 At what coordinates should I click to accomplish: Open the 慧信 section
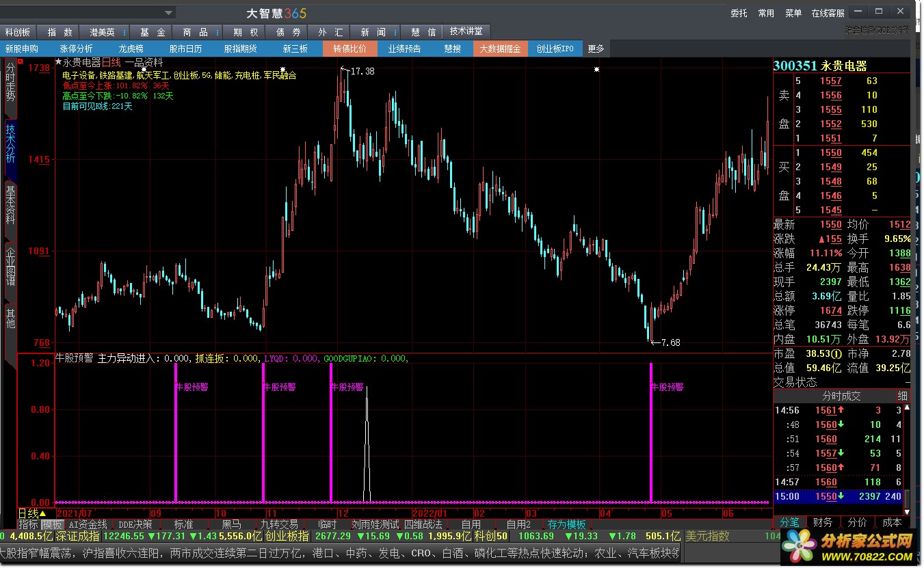coord(423,32)
